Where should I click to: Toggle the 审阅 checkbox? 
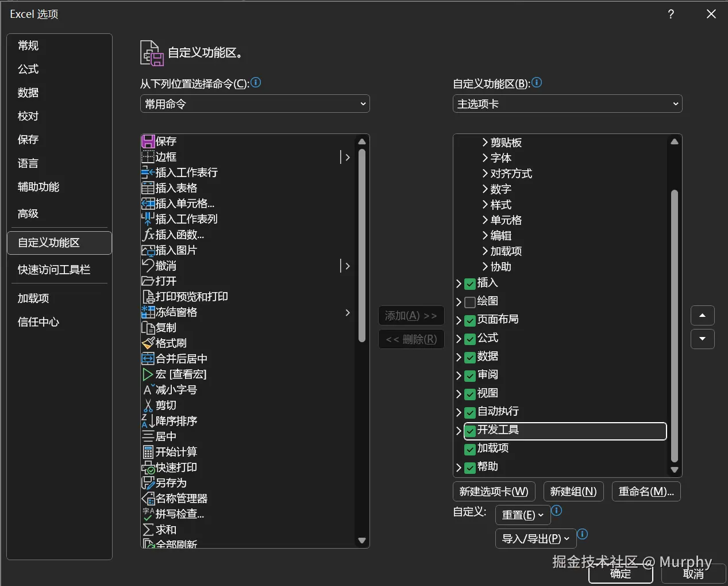coord(470,376)
